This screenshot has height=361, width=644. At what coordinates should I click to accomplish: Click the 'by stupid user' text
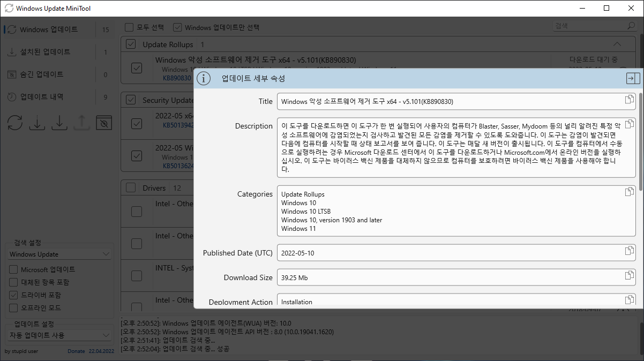coord(21,351)
